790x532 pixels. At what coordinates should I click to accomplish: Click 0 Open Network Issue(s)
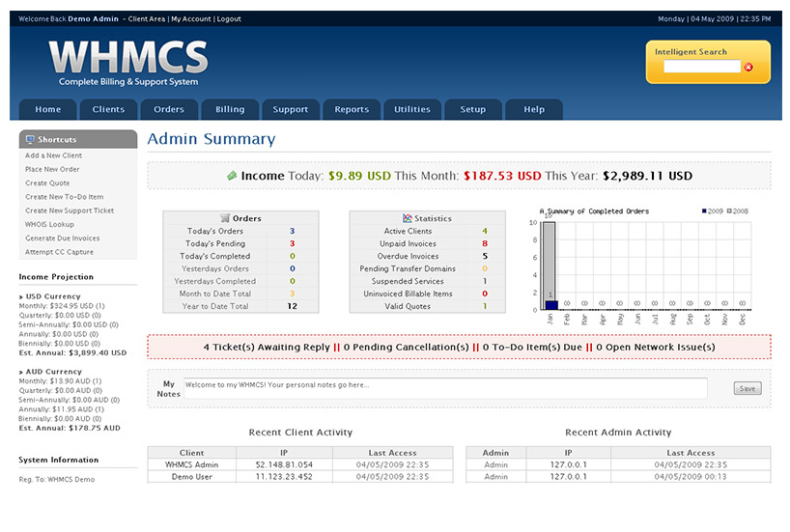(x=656, y=348)
